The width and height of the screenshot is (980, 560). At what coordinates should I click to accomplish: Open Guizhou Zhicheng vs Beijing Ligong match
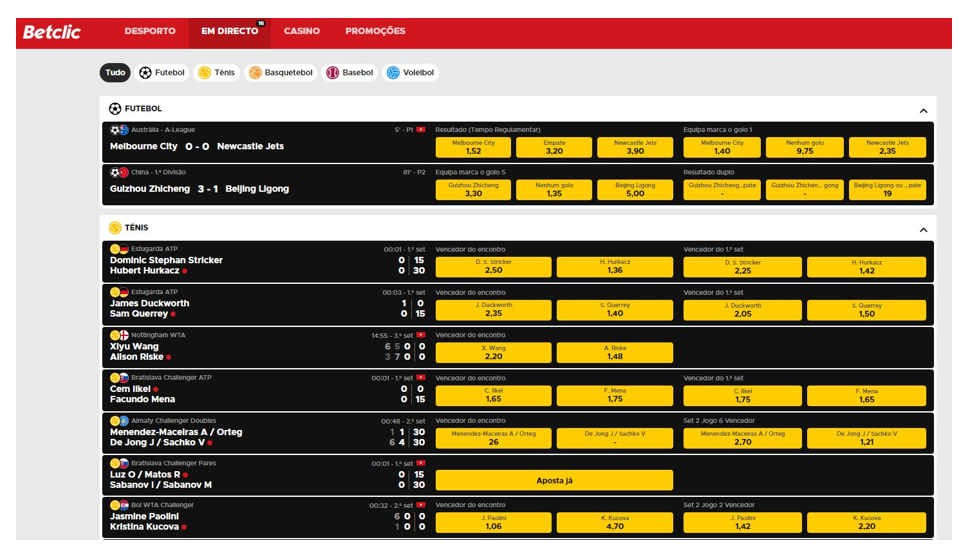[x=199, y=189]
